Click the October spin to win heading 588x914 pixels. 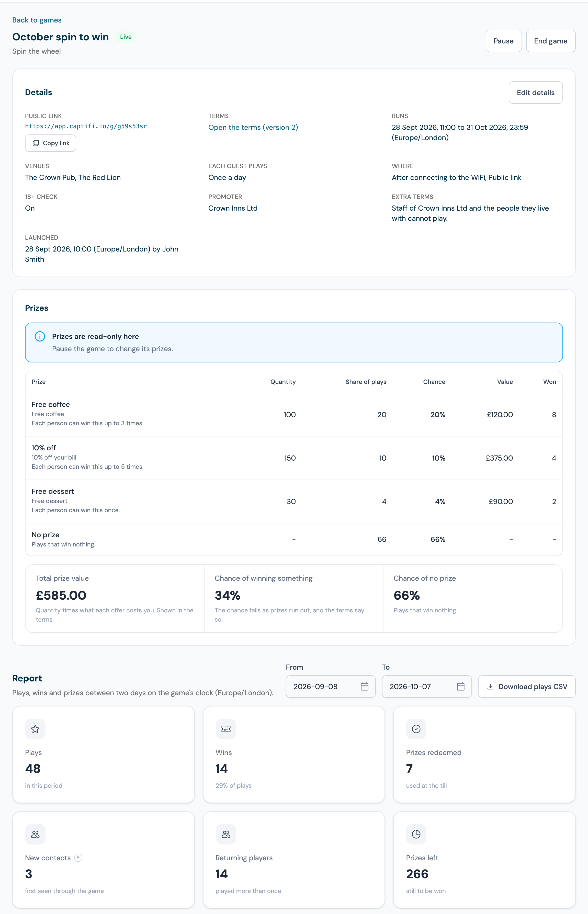point(60,37)
